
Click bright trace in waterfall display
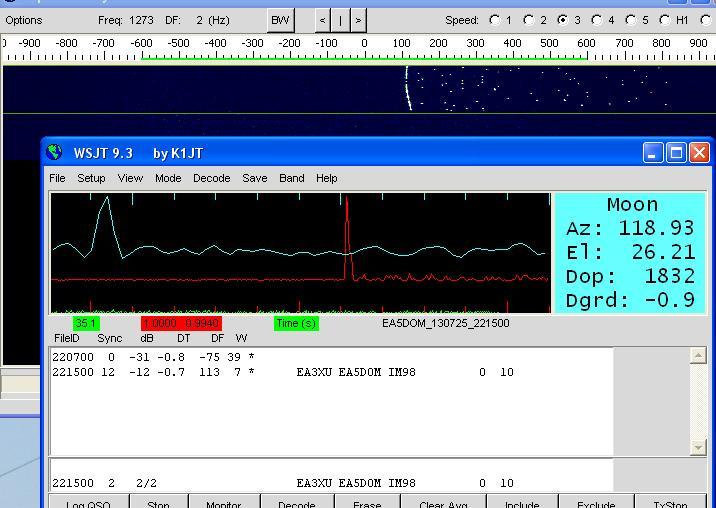point(408,89)
